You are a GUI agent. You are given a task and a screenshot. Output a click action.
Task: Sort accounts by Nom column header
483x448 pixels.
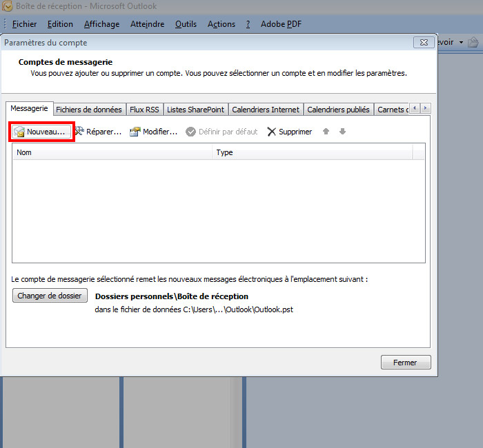pos(112,152)
